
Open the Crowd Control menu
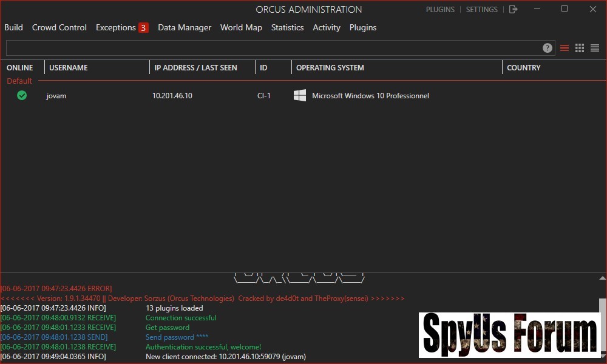[x=59, y=27]
